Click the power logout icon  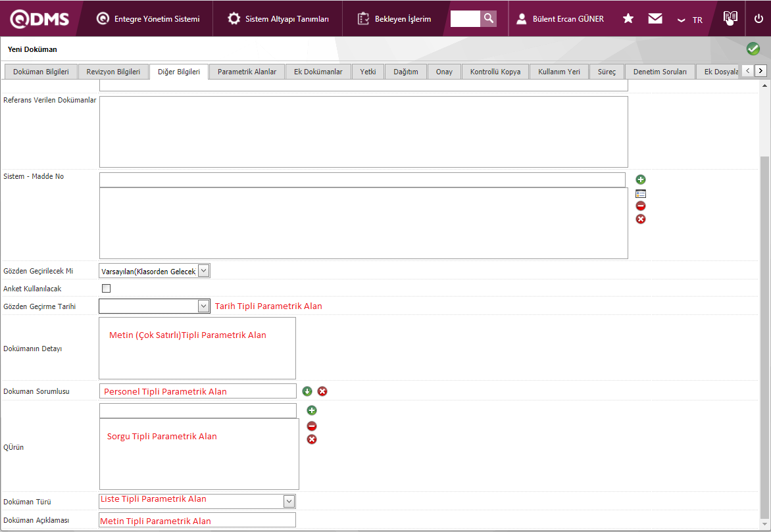click(x=759, y=18)
